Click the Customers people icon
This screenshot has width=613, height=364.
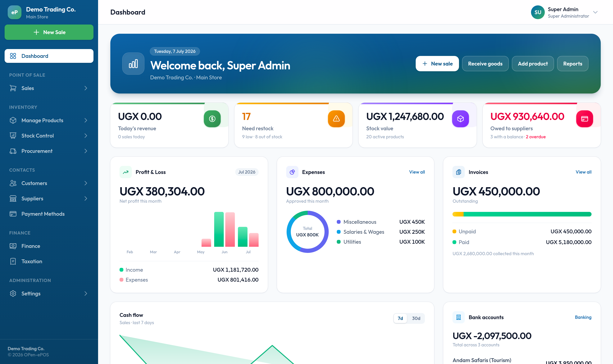pos(13,183)
